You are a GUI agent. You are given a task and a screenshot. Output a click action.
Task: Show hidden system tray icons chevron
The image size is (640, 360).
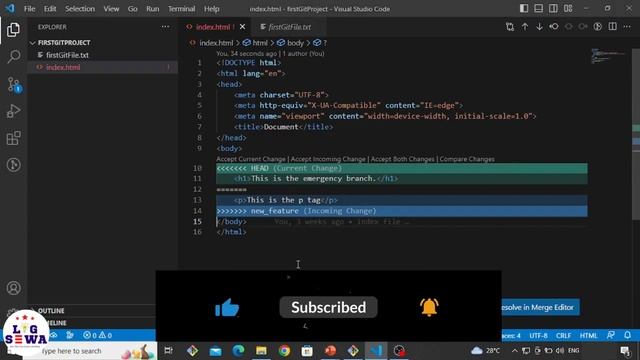pos(515,351)
